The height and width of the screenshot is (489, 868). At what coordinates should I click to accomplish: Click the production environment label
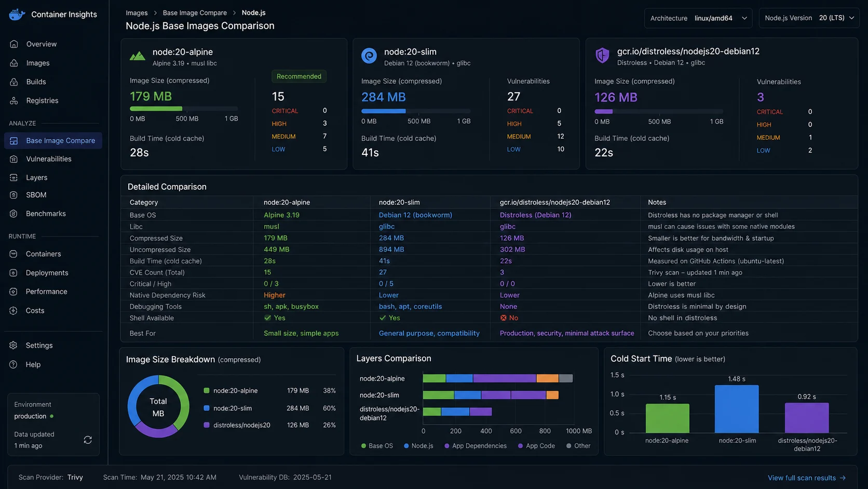pos(30,416)
